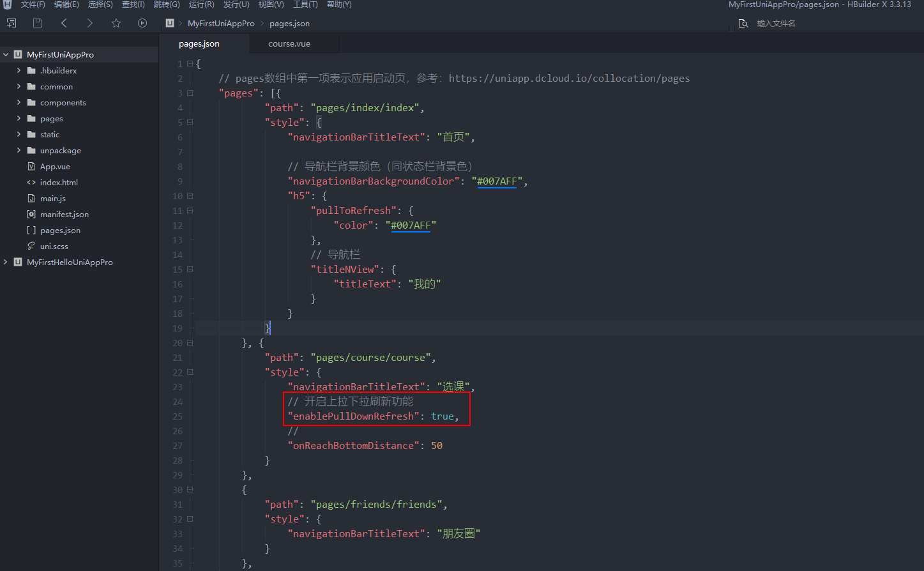This screenshot has height=571, width=924.
Task: Select the pages.json editor tab
Action: coord(204,43)
